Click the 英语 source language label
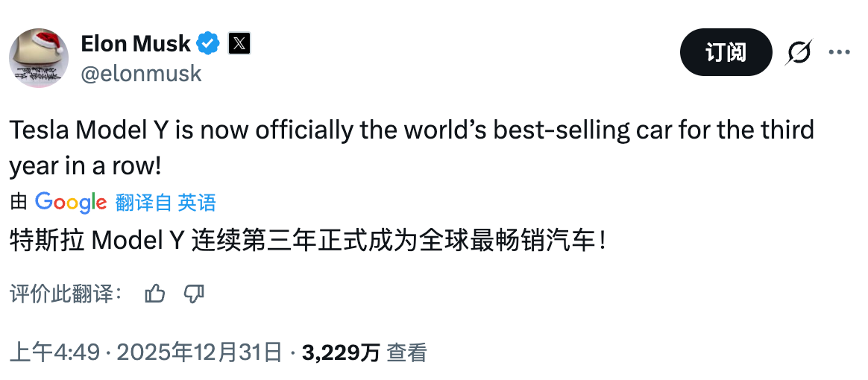868x380 pixels. (197, 202)
